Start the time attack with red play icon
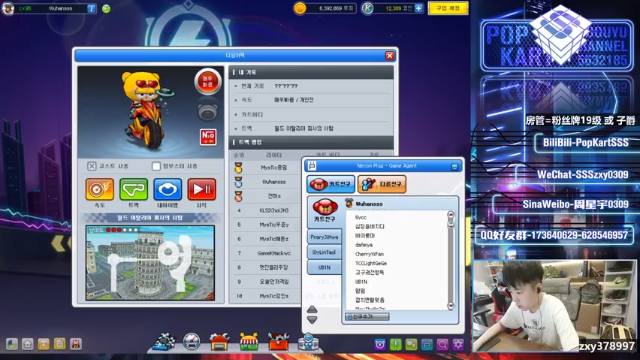Image resolution: width=640 pixels, height=360 pixels. (x=202, y=189)
